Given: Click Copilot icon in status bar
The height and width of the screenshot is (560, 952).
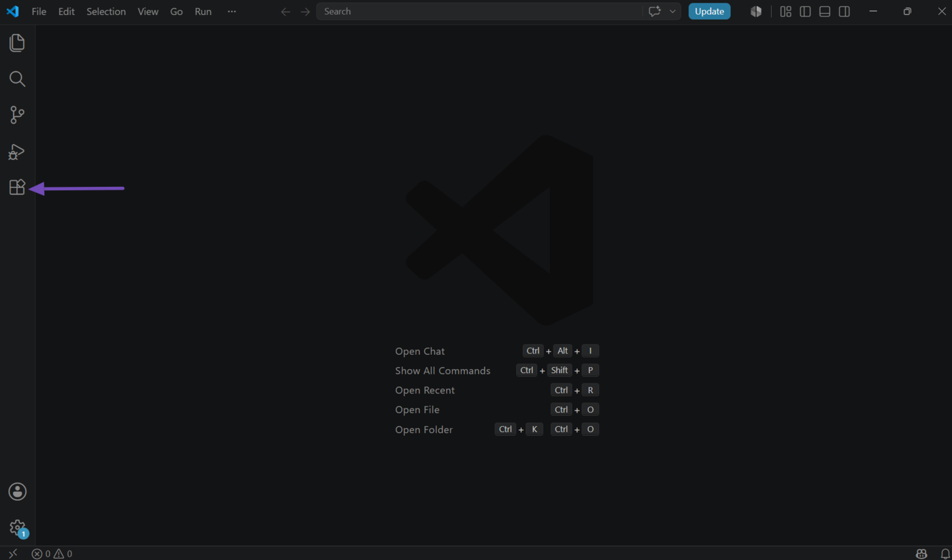Looking at the screenshot, I should (921, 554).
